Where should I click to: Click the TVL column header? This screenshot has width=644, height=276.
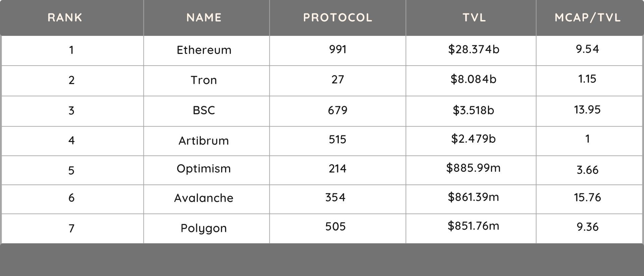tap(474, 17)
